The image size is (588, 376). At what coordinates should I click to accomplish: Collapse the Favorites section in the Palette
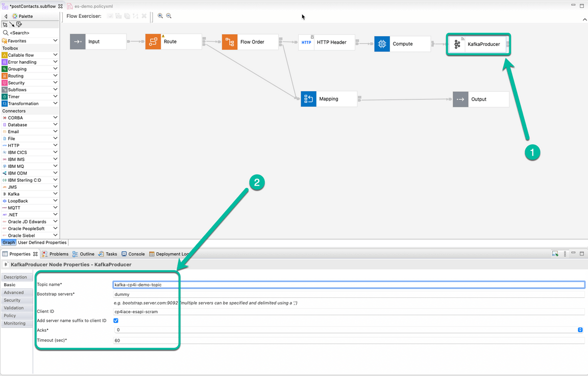tap(56, 40)
